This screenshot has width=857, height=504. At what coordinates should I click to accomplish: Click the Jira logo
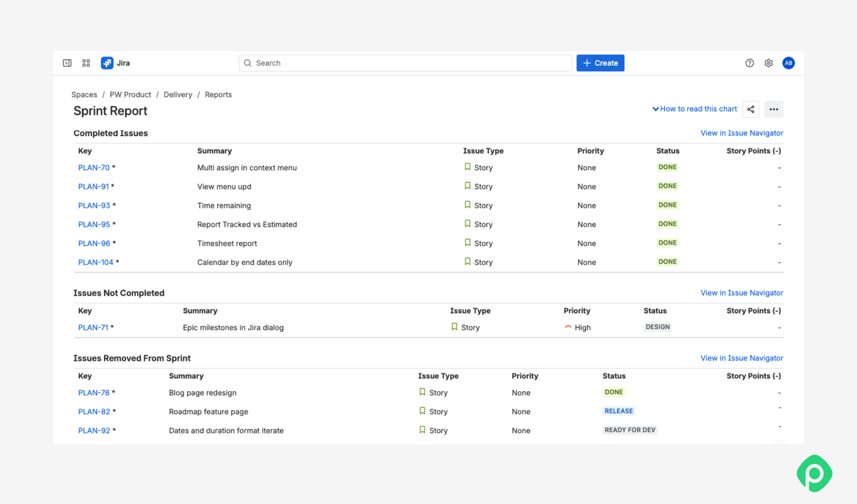[115, 63]
